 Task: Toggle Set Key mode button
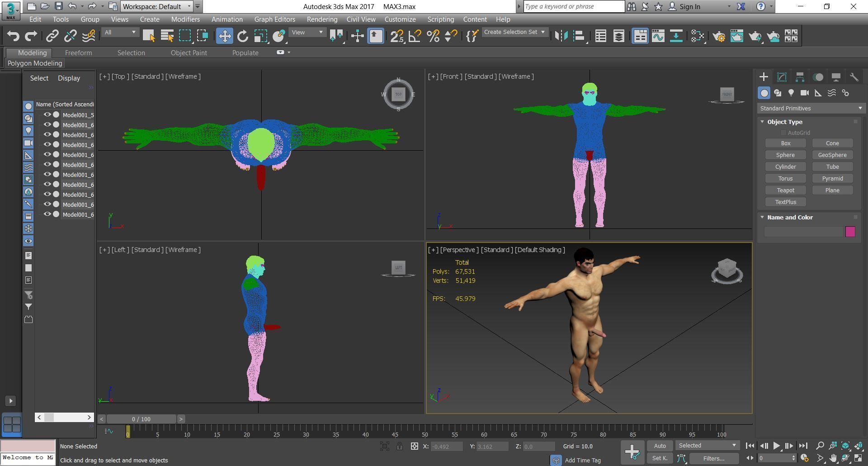[660, 458]
